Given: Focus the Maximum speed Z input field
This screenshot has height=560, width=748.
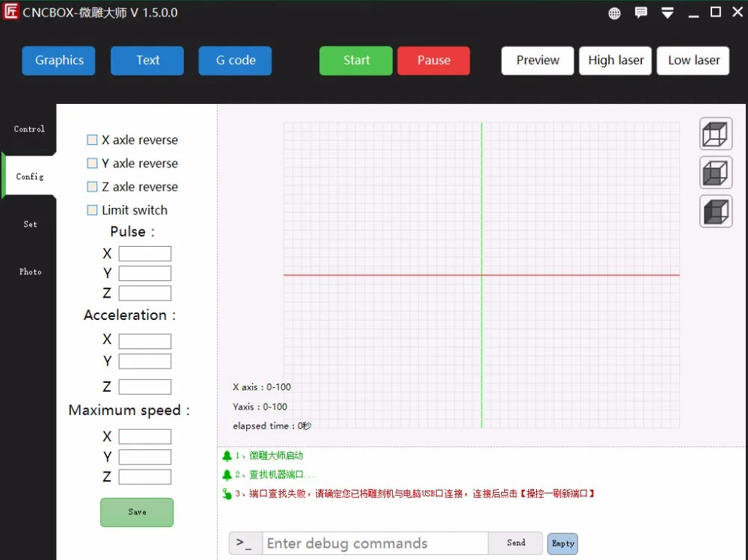Looking at the screenshot, I should 145,477.
